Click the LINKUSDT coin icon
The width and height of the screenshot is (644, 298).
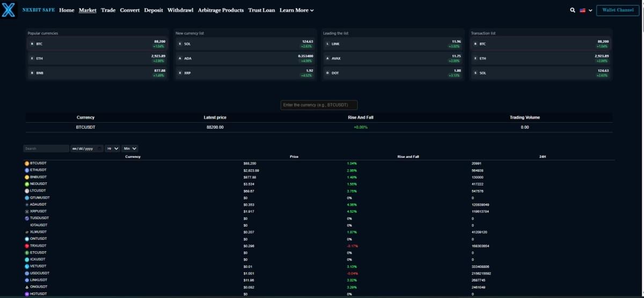[x=27, y=280]
